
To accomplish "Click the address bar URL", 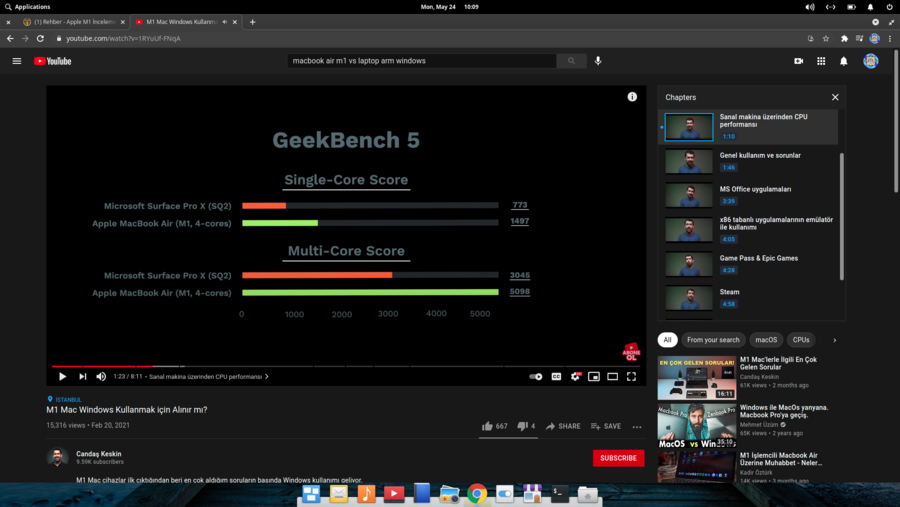I will tap(123, 38).
